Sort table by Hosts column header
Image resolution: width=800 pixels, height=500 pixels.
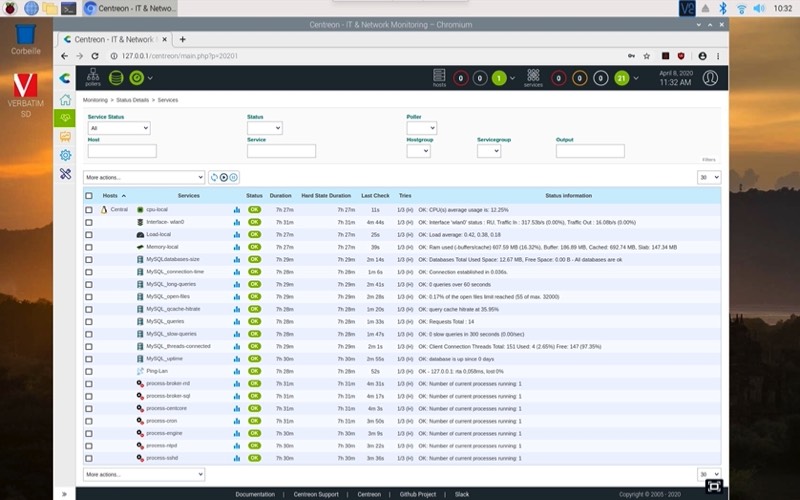point(110,196)
